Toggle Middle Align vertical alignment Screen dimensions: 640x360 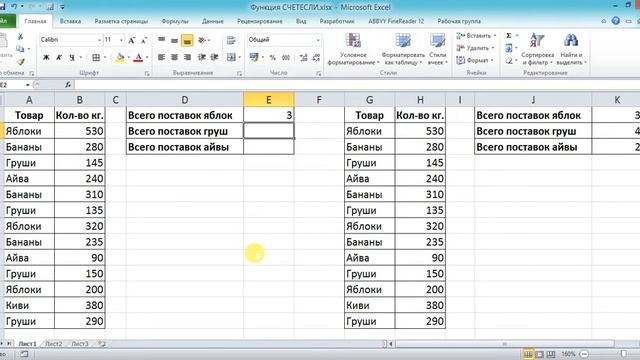click(174, 40)
